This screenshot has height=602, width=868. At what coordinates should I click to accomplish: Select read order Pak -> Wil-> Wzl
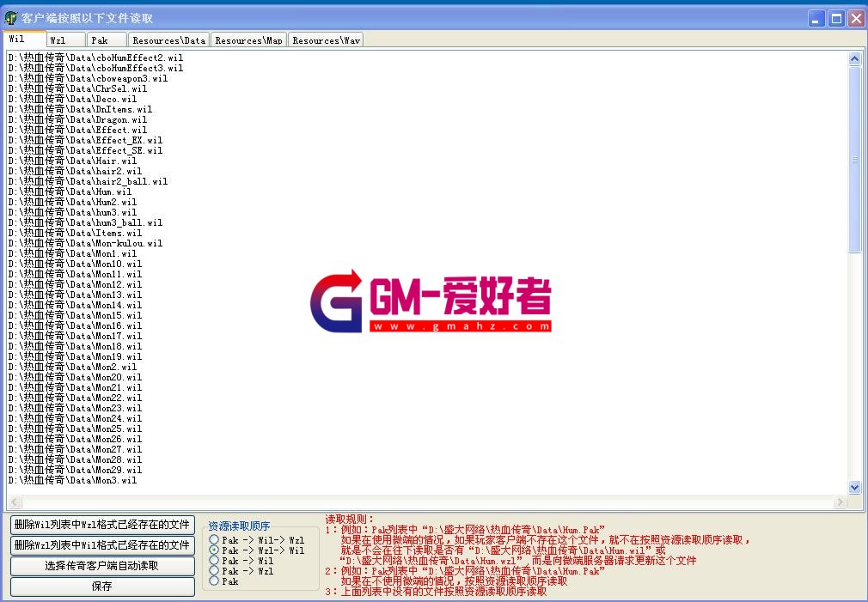tap(257, 540)
